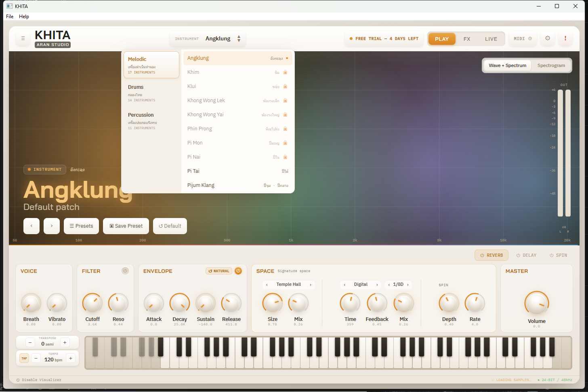The width and height of the screenshot is (588, 392).
Task: Open settings via the gear icon
Action: click(x=548, y=38)
